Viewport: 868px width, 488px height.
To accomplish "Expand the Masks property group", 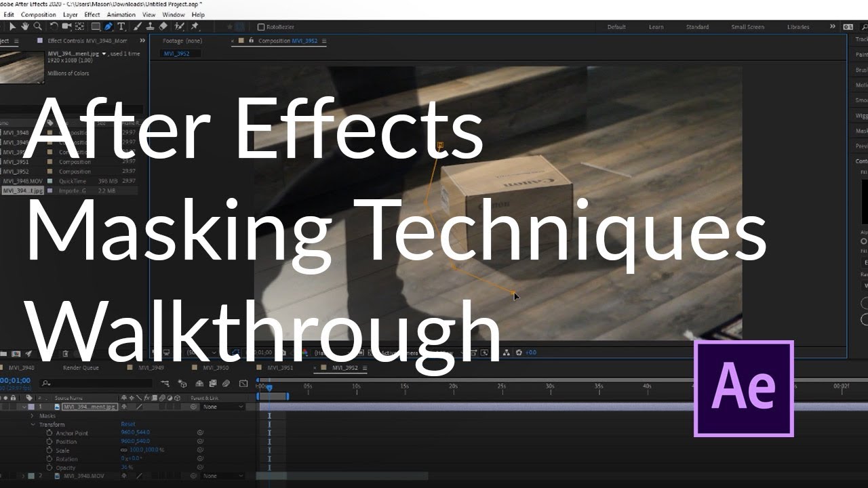I will coord(32,415).
